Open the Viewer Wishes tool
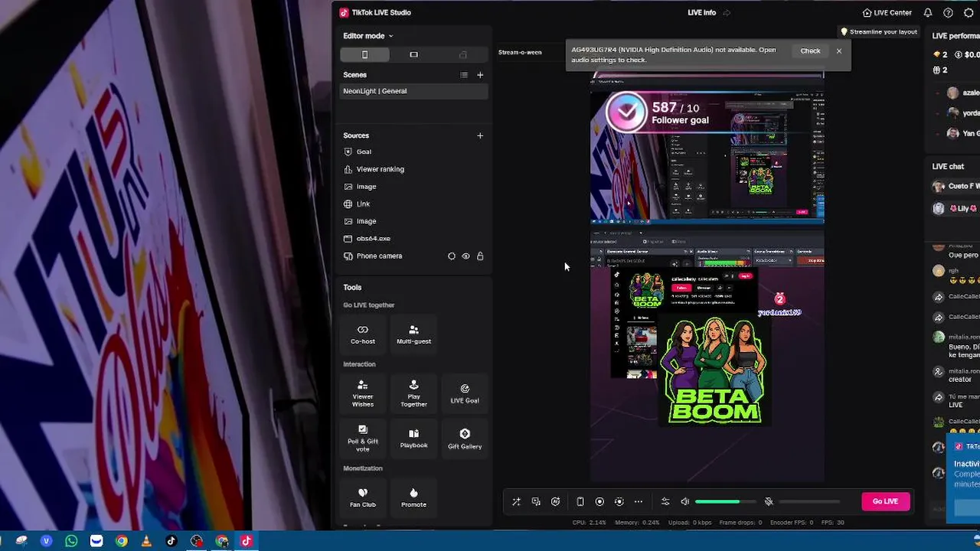 [x=363, y=393]
